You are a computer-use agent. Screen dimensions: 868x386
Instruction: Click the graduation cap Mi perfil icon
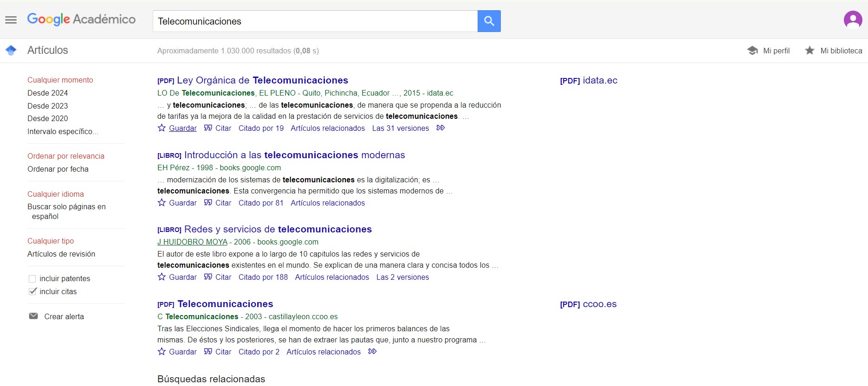point(752,50)
